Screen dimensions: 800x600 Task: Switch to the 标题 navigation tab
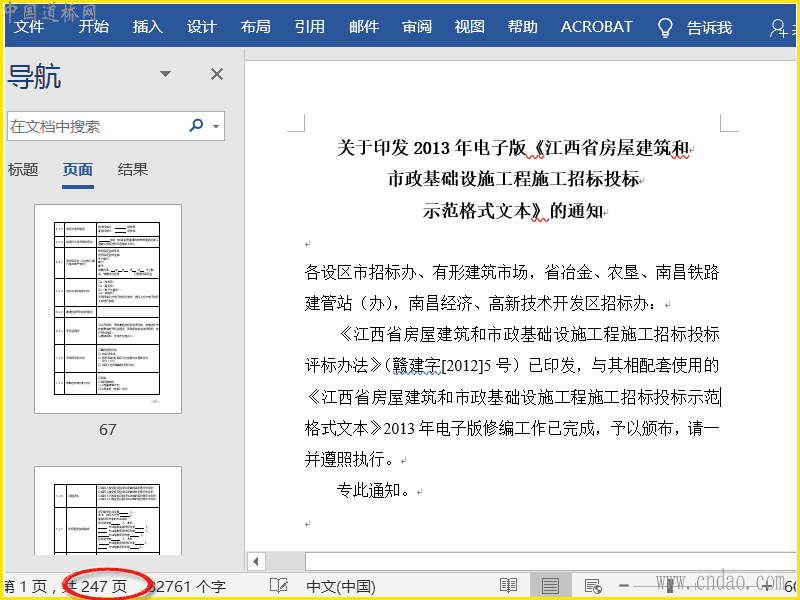[x=23, y=169]
